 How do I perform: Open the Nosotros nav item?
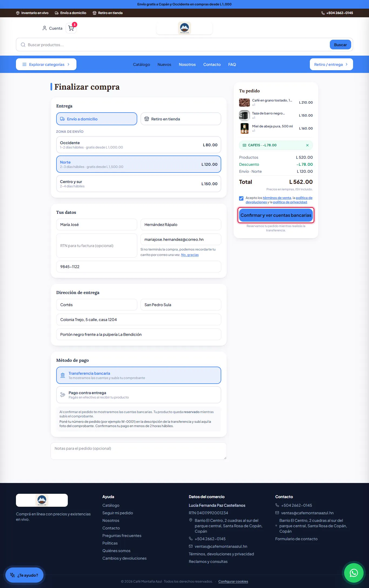tap(187, 65)
